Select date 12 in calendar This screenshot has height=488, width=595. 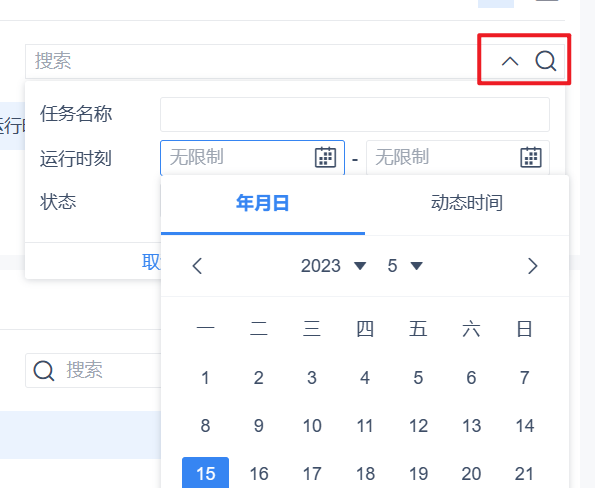pos(418,426)
